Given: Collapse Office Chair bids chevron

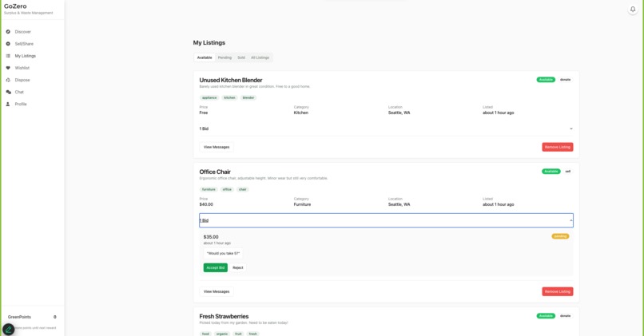Looking at the screenshot, I should tap(571, 220).
